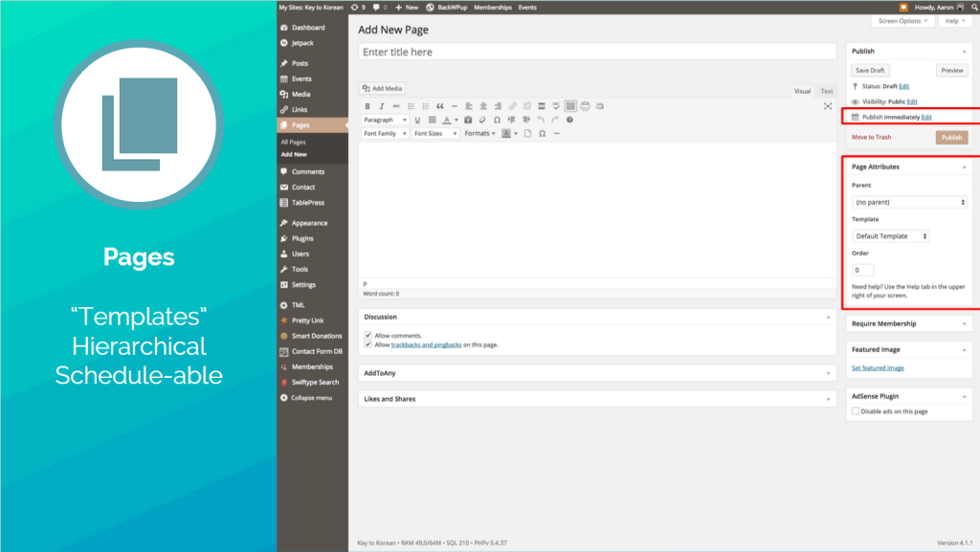980x552 pixels.
Task: Open the emoticon smiley icon
Action: [585, 106]
